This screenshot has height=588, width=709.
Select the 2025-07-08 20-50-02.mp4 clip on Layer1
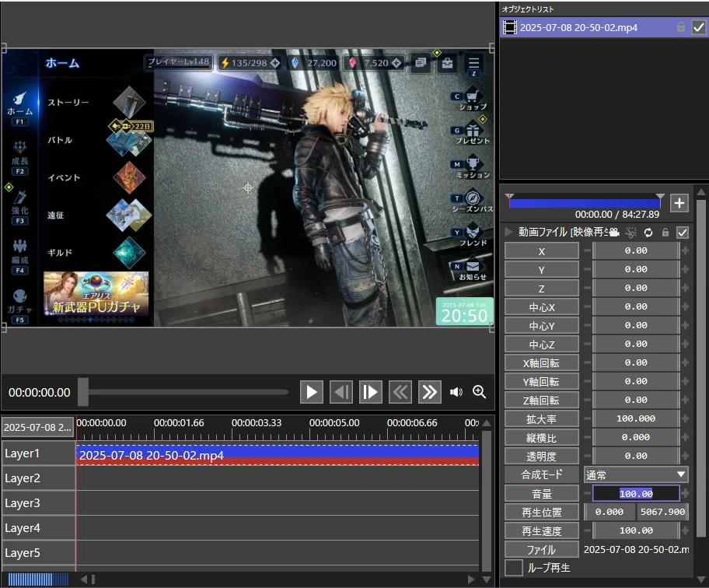(x=278, y=455)
